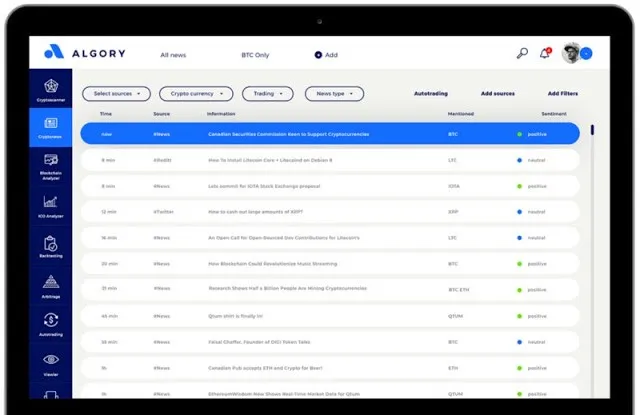Click the 'now' time in the highlighted row
This screenshot has width=640, height=415.
[107, 134]
